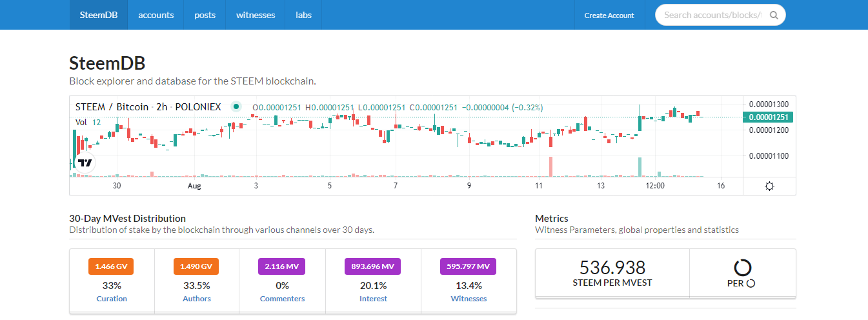Click the 595.797 MV purple badge
Screen dimensions: 868x320
point(469,266)
